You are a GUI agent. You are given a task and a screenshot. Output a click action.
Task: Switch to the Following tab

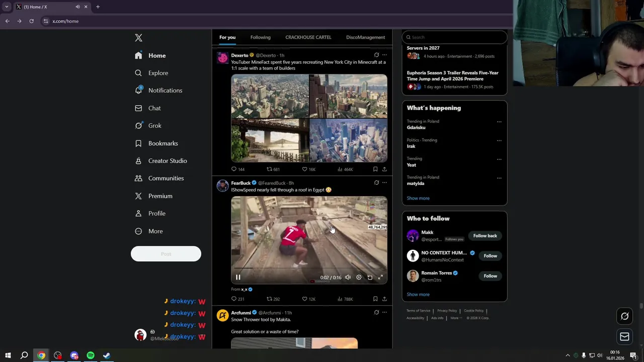(260, 37)
